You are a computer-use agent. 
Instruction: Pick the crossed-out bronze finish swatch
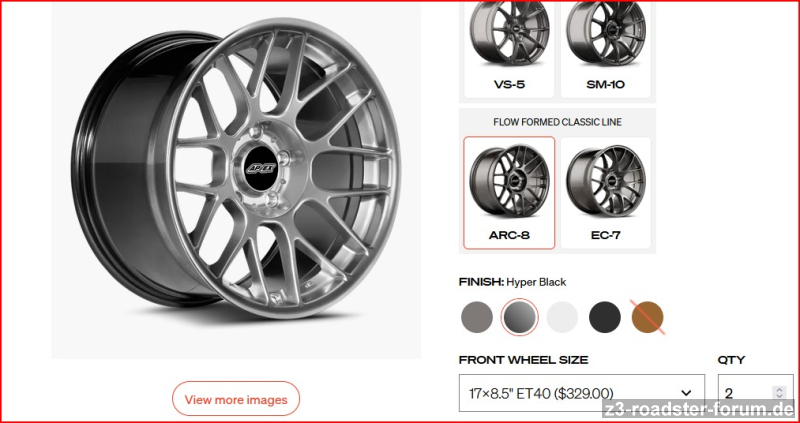(647, 317)
